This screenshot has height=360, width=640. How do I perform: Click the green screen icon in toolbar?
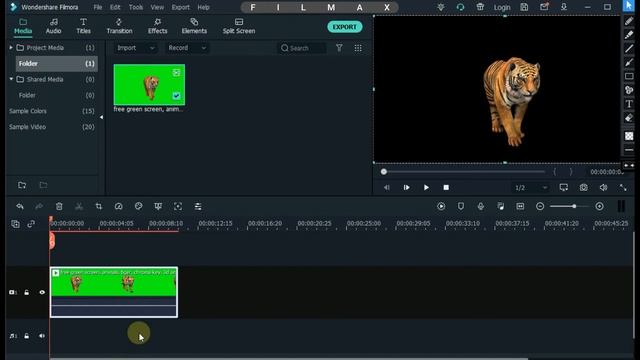[x=158, y=207]
